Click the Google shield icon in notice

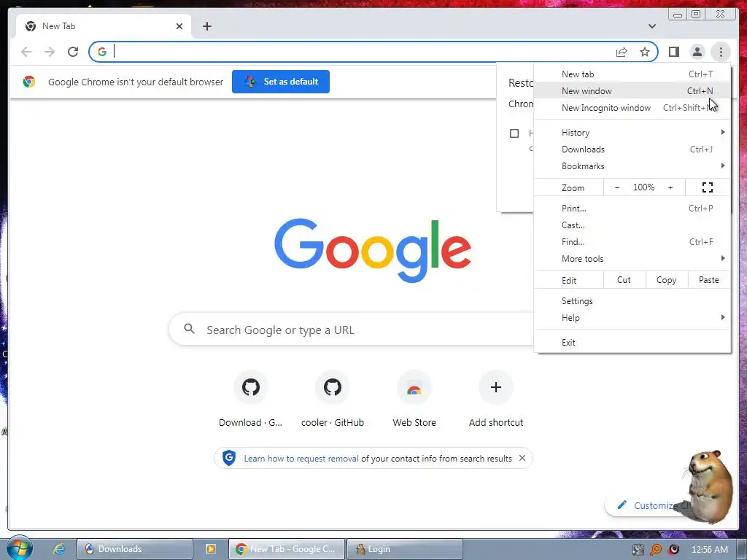point(229,458)
